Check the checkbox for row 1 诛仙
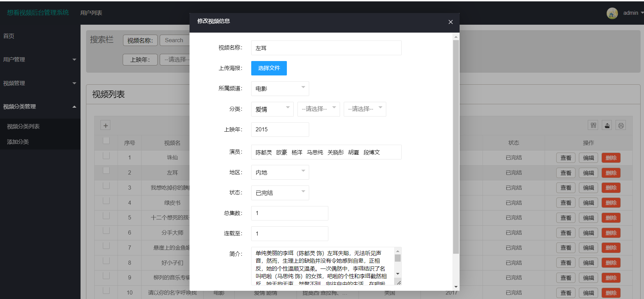644x299 pixels. (x=106, y=156)
